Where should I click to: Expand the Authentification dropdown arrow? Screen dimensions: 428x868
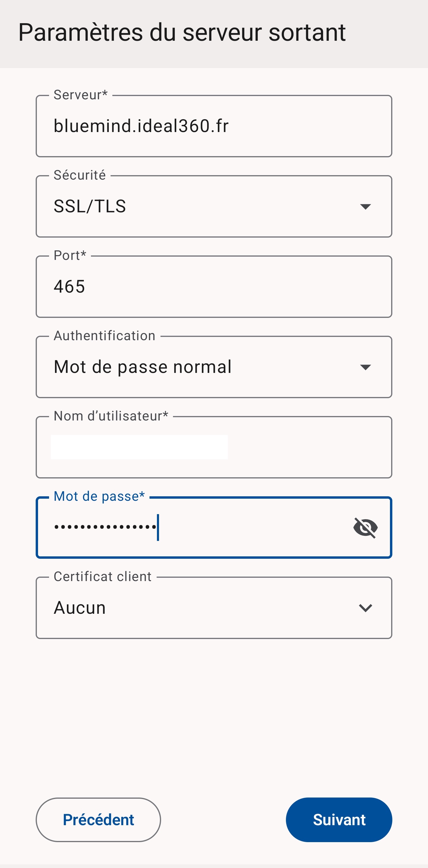(365, 367)
